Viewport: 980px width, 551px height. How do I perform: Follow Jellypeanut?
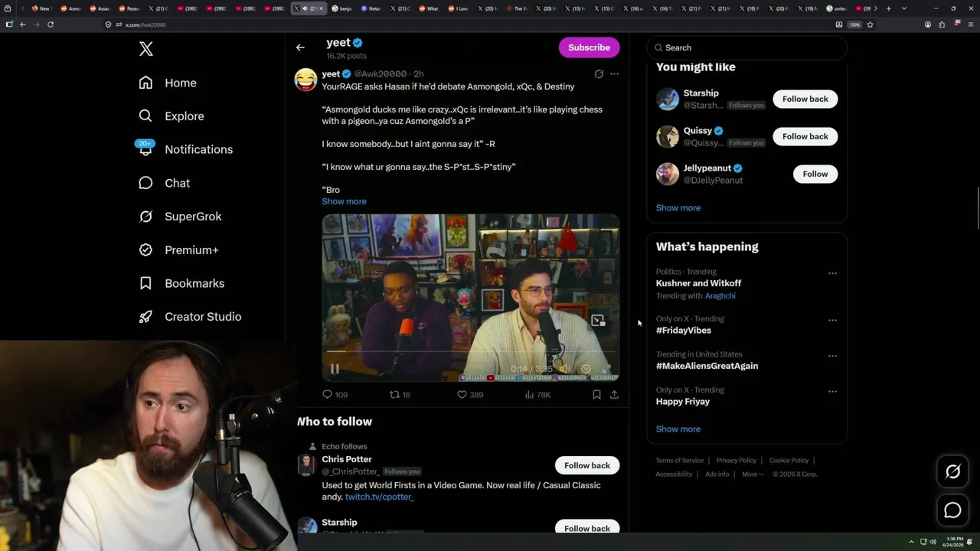click(x=815, y=174)
